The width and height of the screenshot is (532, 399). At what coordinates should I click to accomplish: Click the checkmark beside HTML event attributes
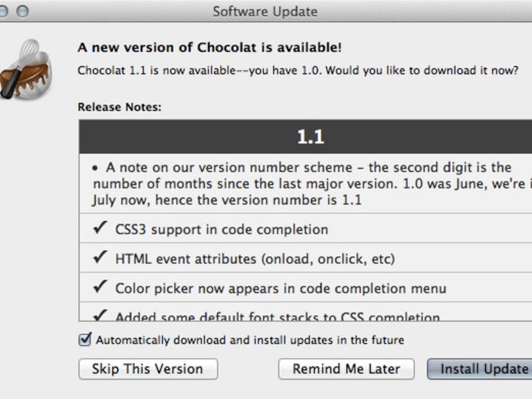99,258
